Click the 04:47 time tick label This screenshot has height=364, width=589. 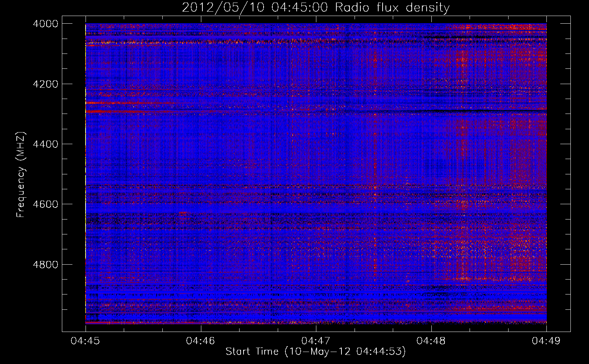pyautogui.click(x=316, y=341)
